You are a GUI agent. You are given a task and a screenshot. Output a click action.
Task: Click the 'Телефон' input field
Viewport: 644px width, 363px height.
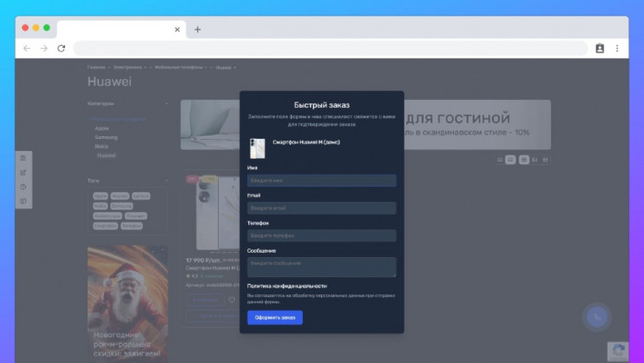tap(322, 235)
